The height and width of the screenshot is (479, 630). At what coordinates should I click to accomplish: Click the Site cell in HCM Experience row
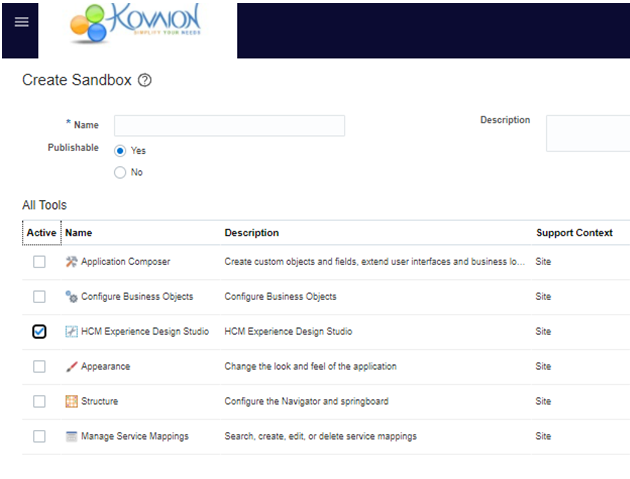[543, 332]
